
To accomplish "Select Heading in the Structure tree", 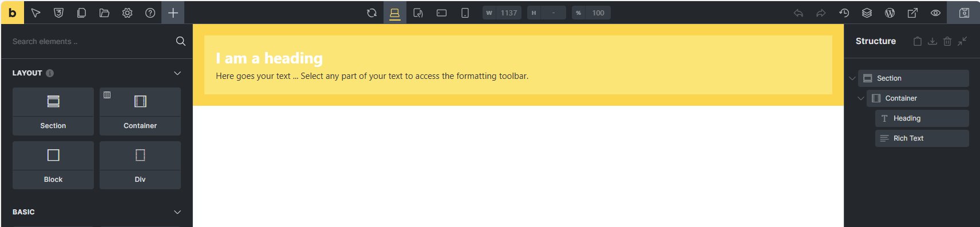I will click(x=922, y=118).
